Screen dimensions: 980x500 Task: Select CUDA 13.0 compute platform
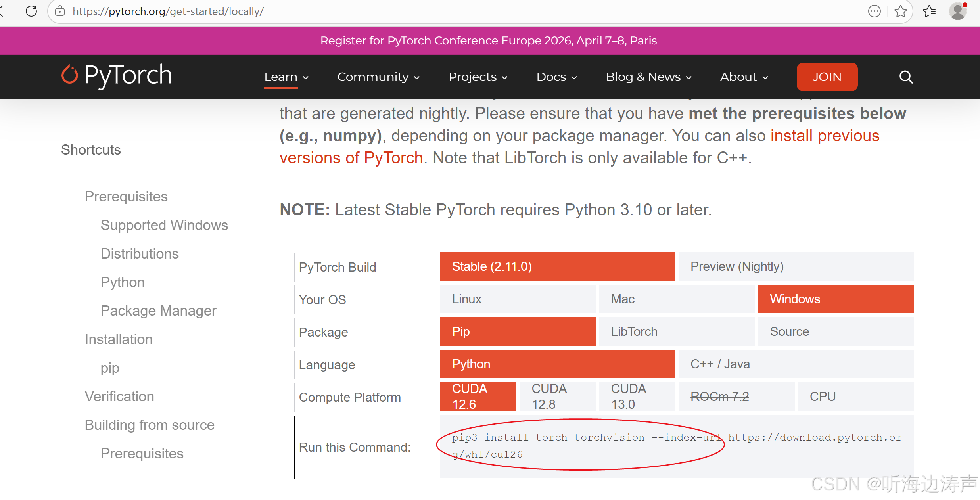click(637, 397)
